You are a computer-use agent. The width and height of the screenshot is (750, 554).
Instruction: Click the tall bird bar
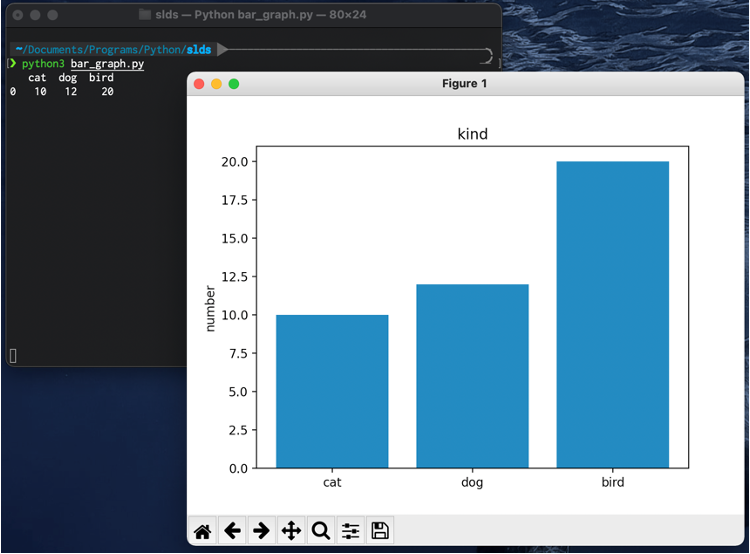point(612,314)
